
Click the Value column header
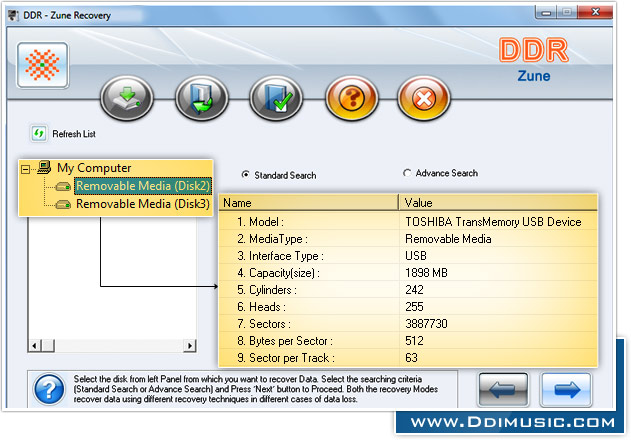pos(497,202)
